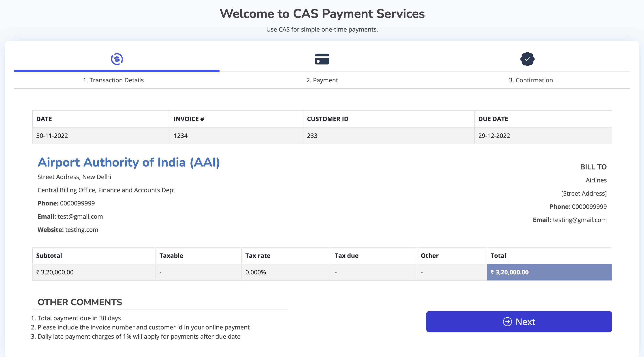Click the Confirmation checkmark badge icon
The image size is (644, 357).
[x=527, y=59]
